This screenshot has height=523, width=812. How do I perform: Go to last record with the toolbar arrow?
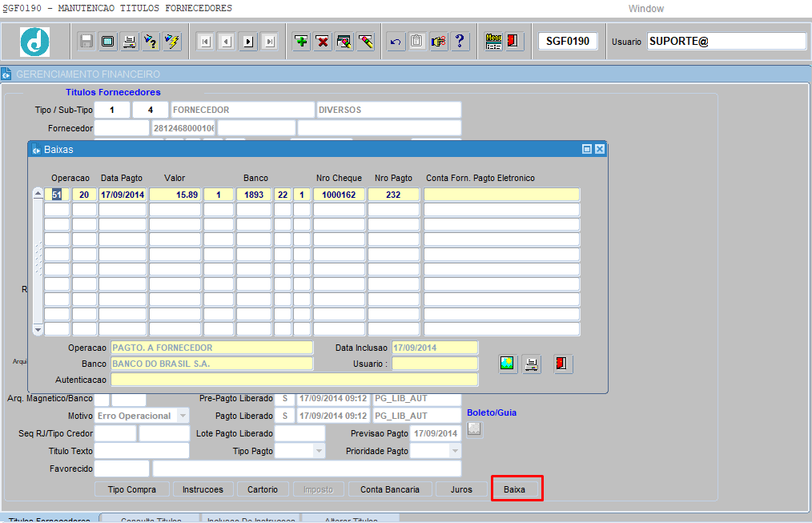pos(270,42)
